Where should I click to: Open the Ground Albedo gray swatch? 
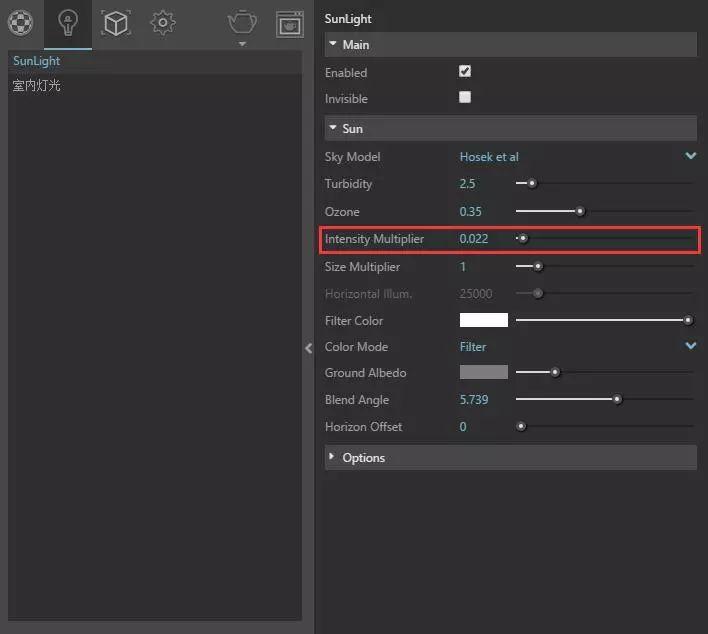coord(484,372)
